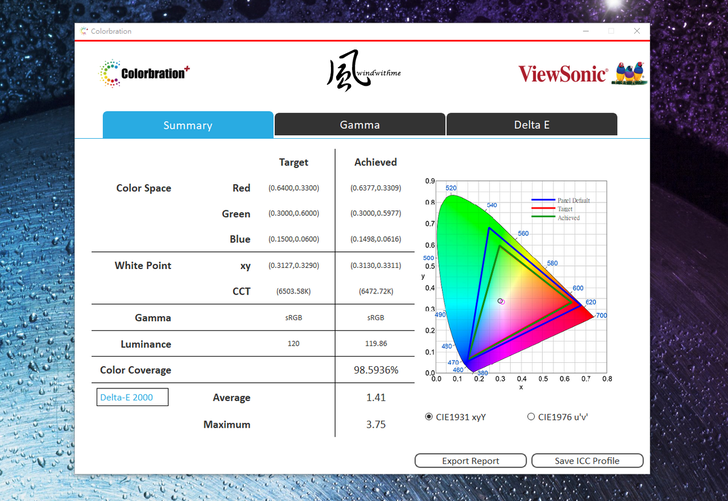
Task: Click the achieved CCT value 6472.72K
Action: [375, 291]
